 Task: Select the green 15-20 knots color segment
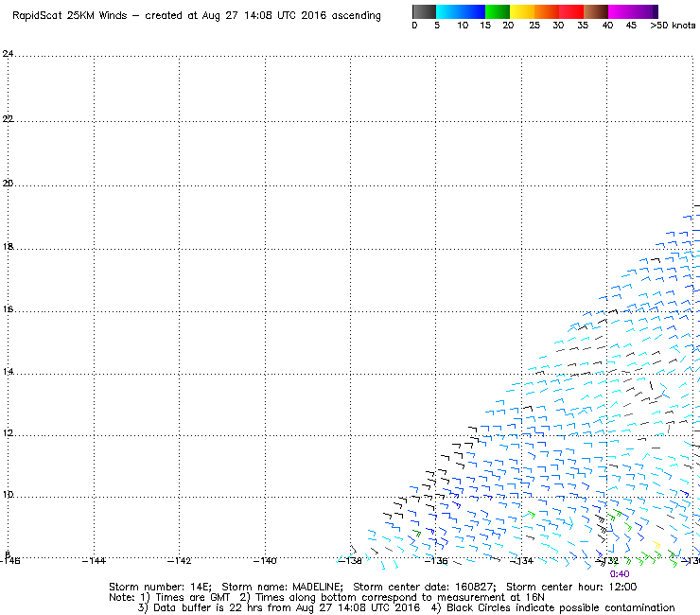click(x=498, y=11)
